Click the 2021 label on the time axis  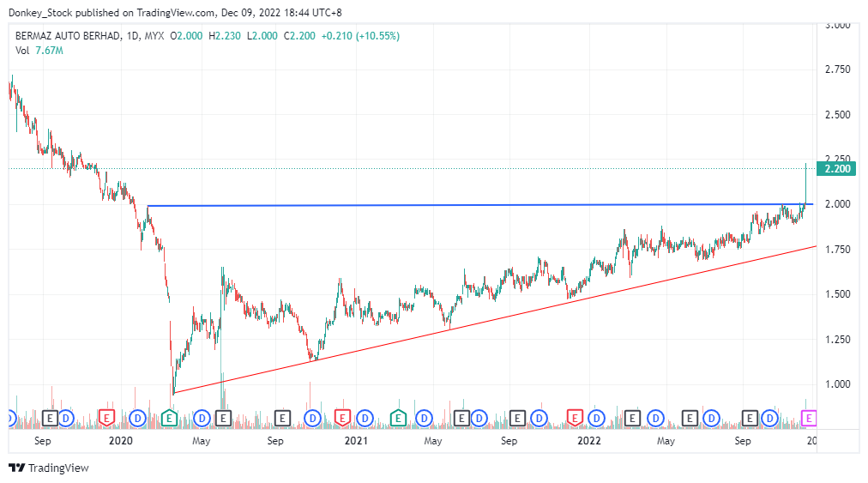pos(356,441)
